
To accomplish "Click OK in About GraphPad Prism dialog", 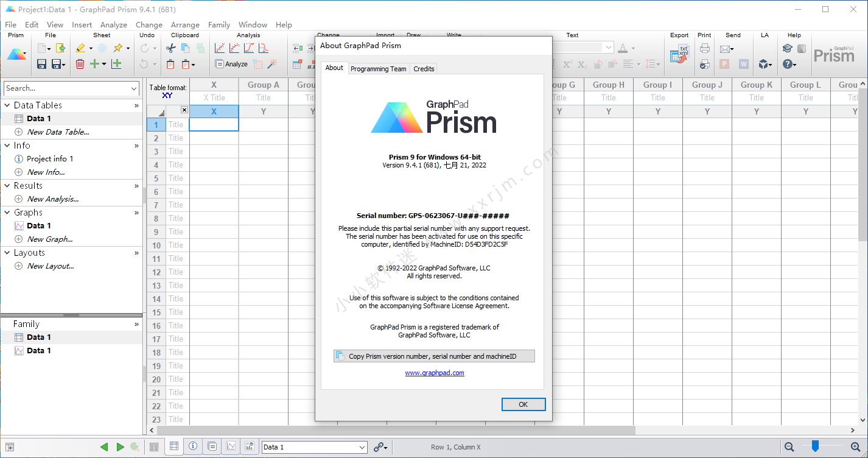I will [523, 404].
